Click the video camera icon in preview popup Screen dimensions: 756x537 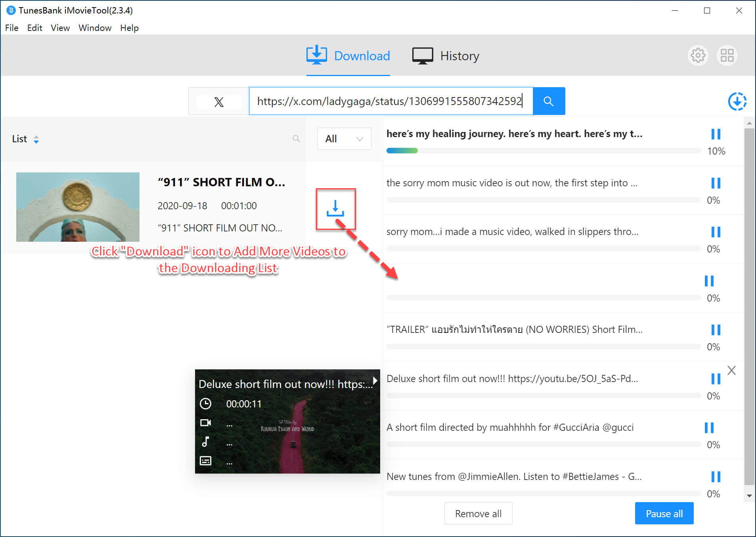(205, 423)
